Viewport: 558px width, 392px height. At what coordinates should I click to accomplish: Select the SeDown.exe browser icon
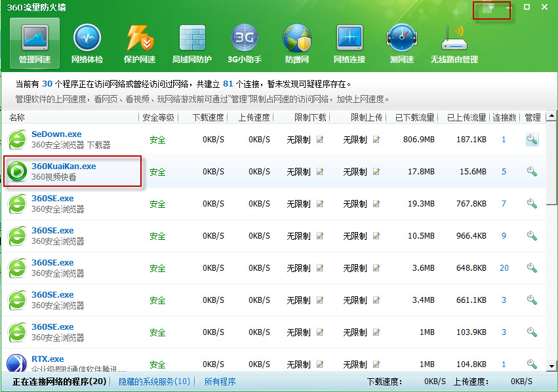click(17, 140)
